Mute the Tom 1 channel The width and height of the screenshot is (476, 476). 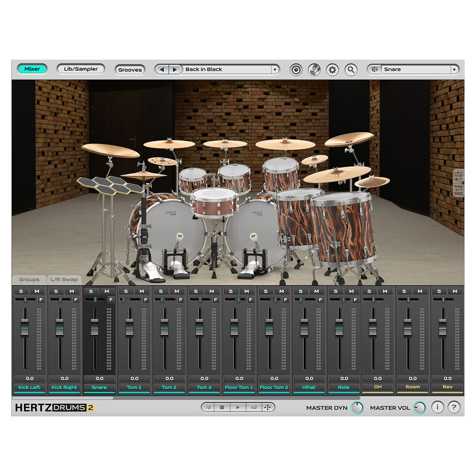[x=142, y=291]
